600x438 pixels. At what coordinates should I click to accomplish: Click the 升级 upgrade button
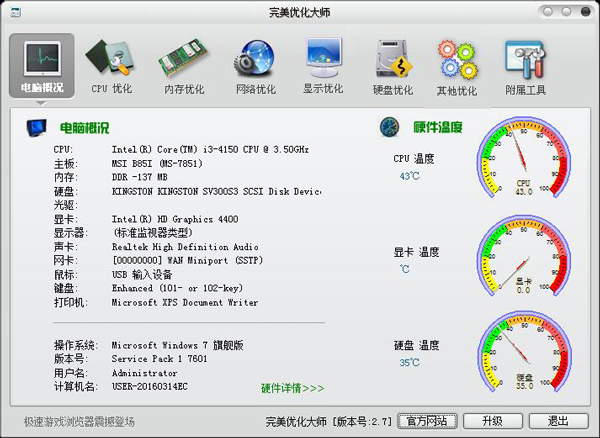[x=493, y=421]
